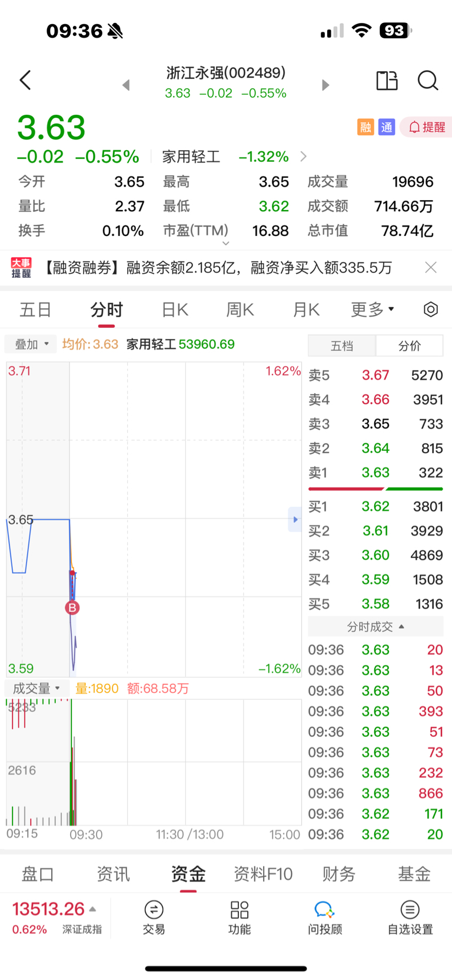This screenshot has height=980, width=452.
Task: Dismiss the 融资融券 notice banner
Action: click(431, 268)
